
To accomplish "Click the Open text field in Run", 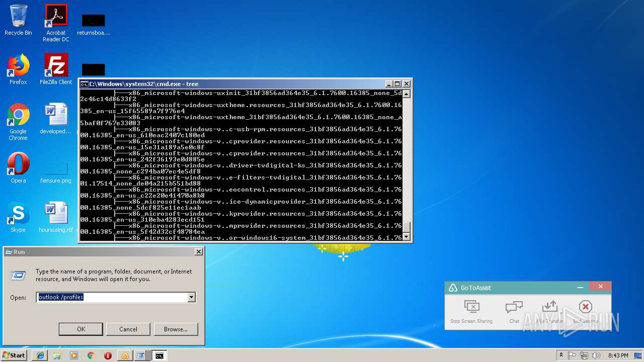I will tap(112, 297).
